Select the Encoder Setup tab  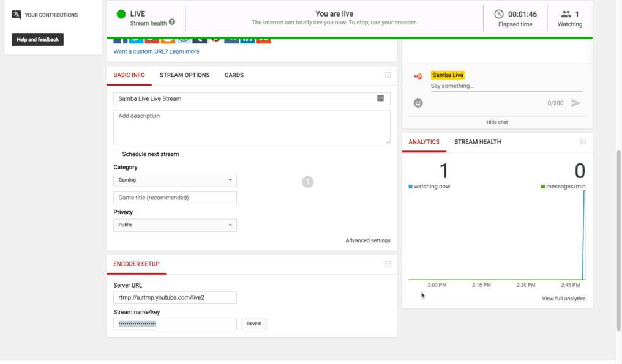[x=137, y=264]
